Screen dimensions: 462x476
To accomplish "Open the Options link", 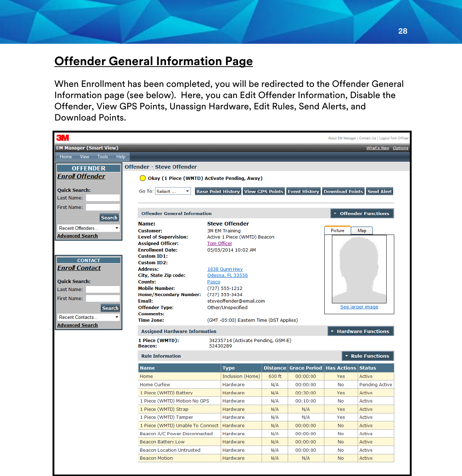I will (x=400, y=148).
